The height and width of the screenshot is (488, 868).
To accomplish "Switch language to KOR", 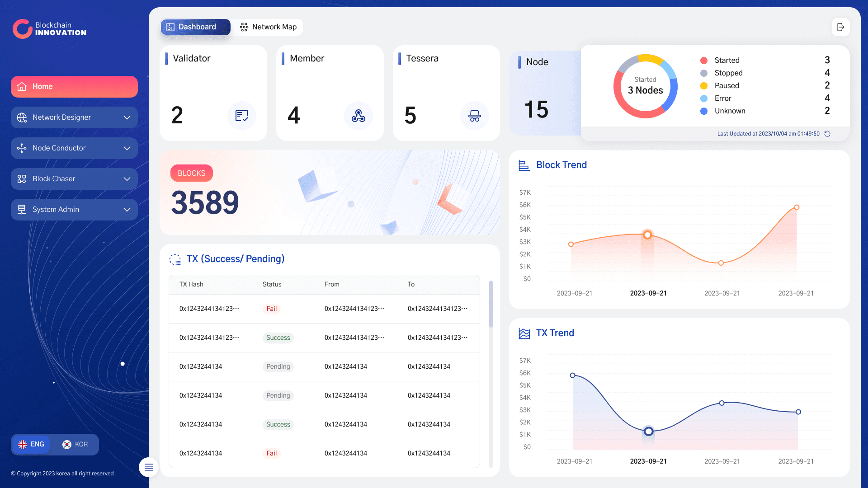I will [x=75, y=445].
